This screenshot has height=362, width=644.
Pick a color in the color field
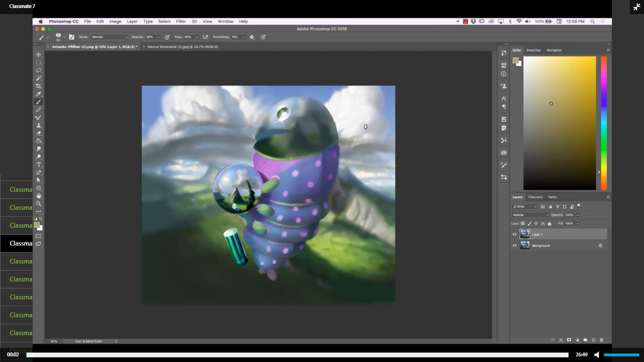tap(559, 123)
